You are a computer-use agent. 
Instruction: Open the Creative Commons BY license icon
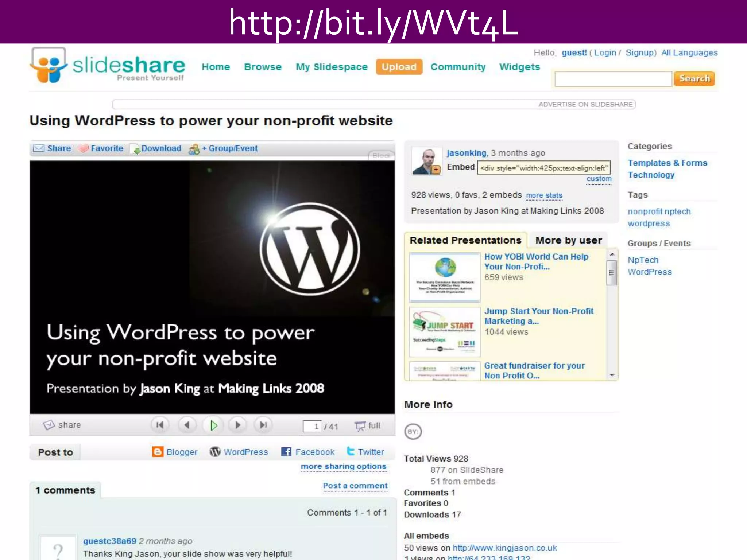[413, 432]
